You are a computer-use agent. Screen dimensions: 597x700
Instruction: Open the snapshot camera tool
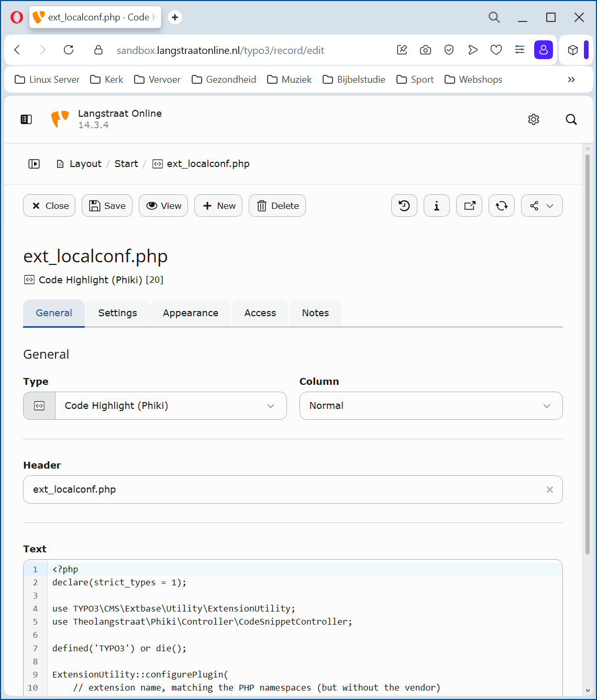(x=426, y=50)
